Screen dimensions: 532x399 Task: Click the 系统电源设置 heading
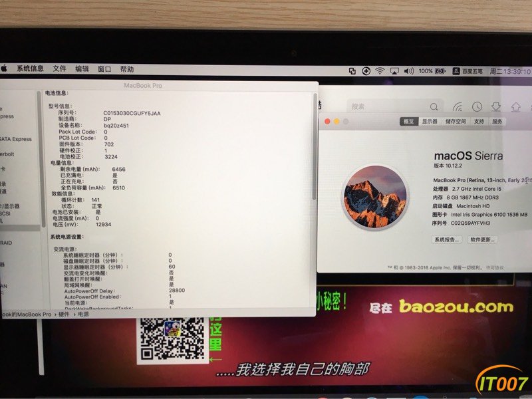tap(67, 237)
